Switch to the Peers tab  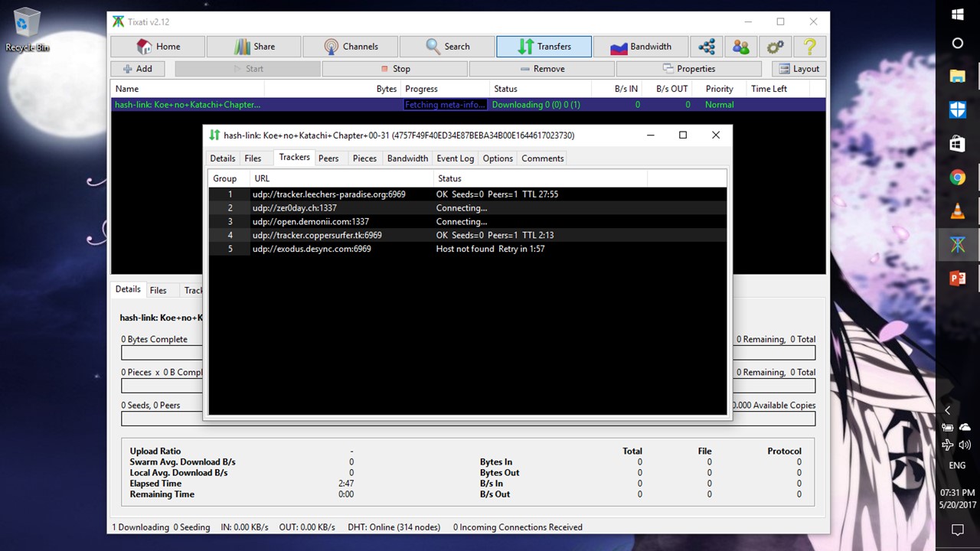[328, 158]
